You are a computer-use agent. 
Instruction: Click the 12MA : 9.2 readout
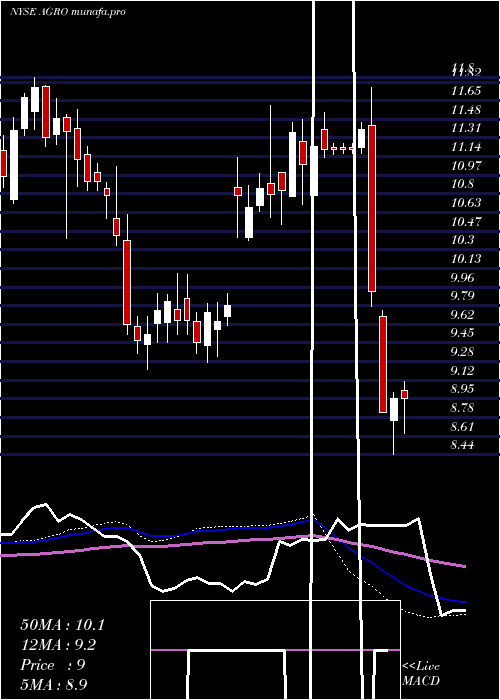pyautogui.click(x=58, y=645)
